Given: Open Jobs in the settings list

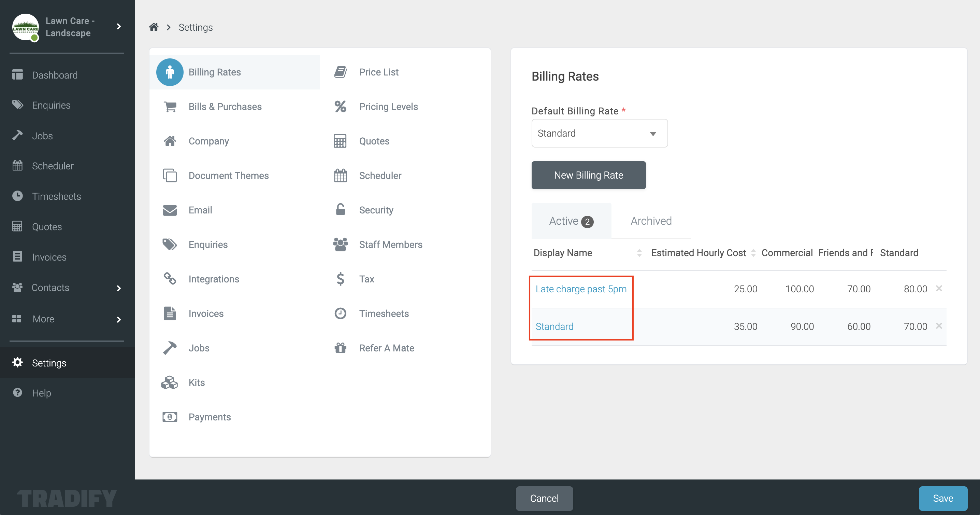Looking at the screenshot, I should tap(199, 348).
